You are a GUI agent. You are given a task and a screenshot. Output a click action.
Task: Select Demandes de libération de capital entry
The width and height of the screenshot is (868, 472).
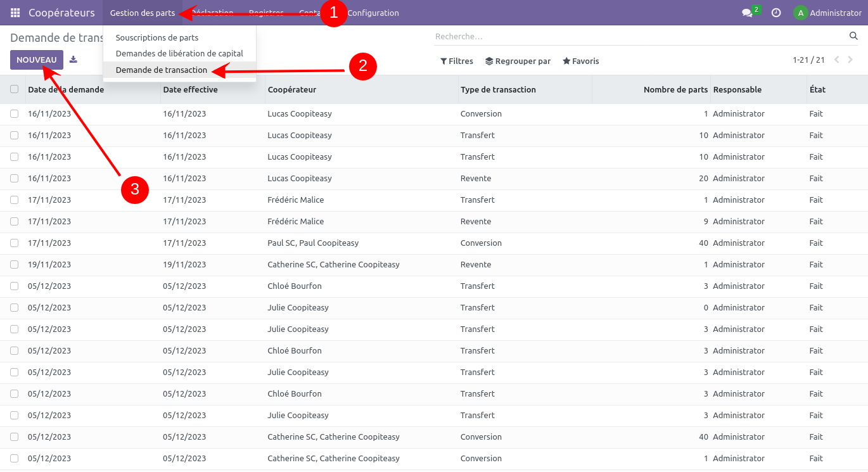click(179, 54)
